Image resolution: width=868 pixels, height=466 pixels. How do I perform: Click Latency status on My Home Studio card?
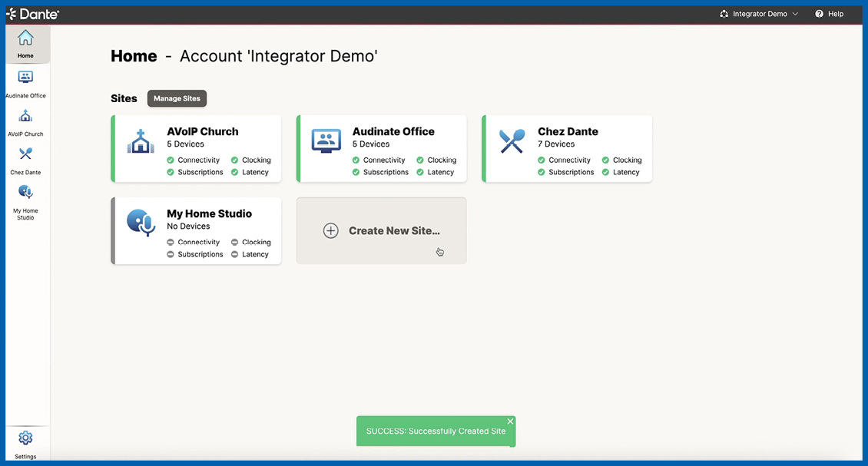(x=254, y=254)
